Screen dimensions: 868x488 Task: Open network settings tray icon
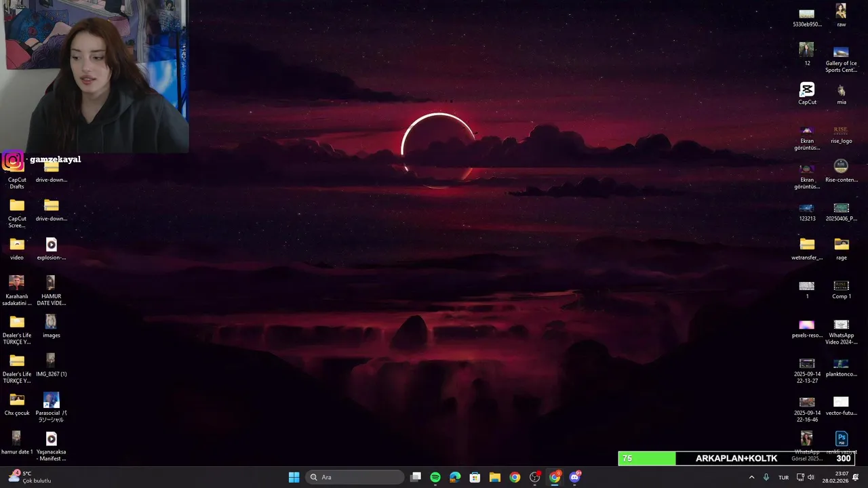tap(800, 477)
